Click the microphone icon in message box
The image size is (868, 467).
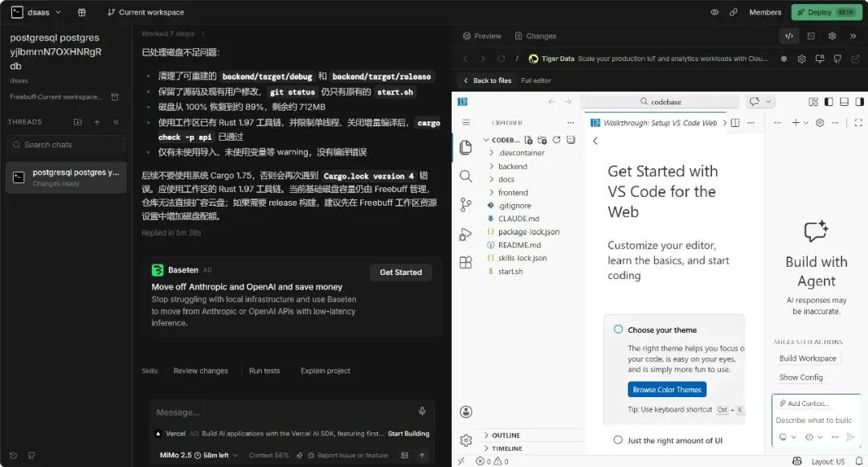422,411
